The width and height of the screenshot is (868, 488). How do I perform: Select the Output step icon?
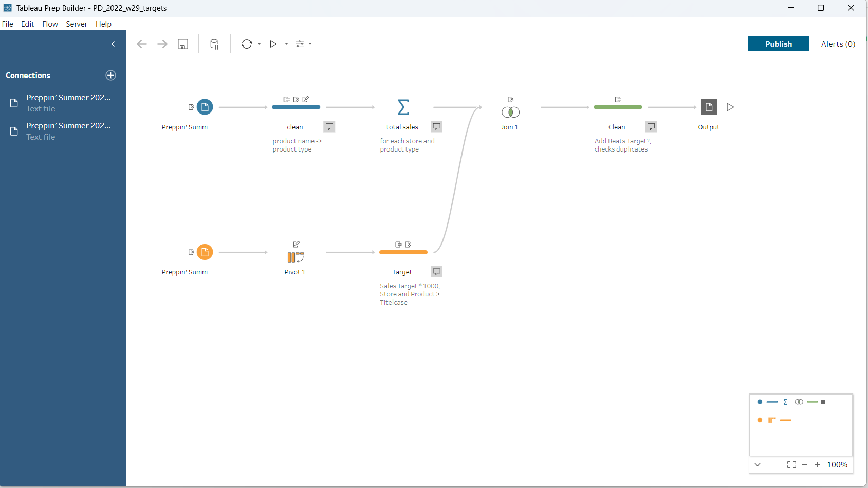pyautogui.click(x=709, y=107)
